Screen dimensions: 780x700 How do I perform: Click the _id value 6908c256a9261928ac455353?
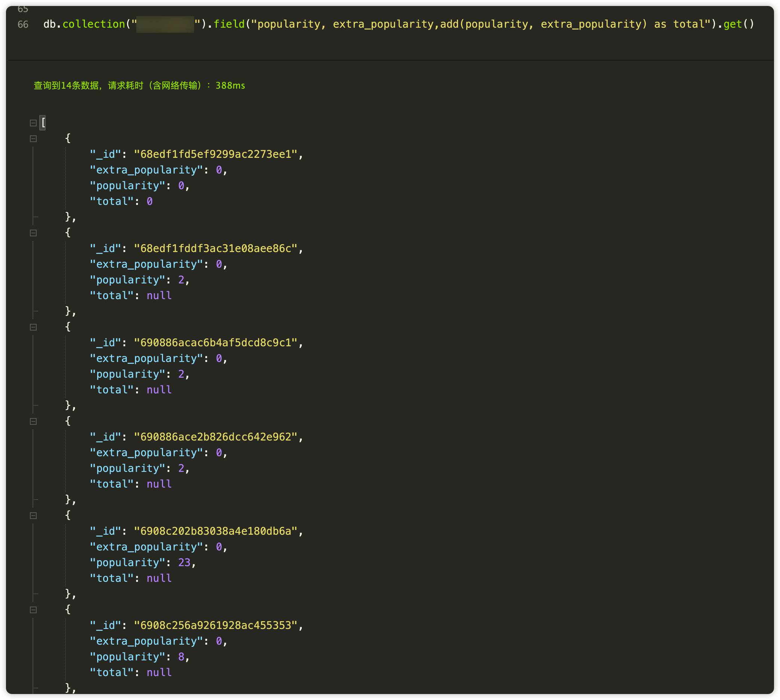click(215, 625)
